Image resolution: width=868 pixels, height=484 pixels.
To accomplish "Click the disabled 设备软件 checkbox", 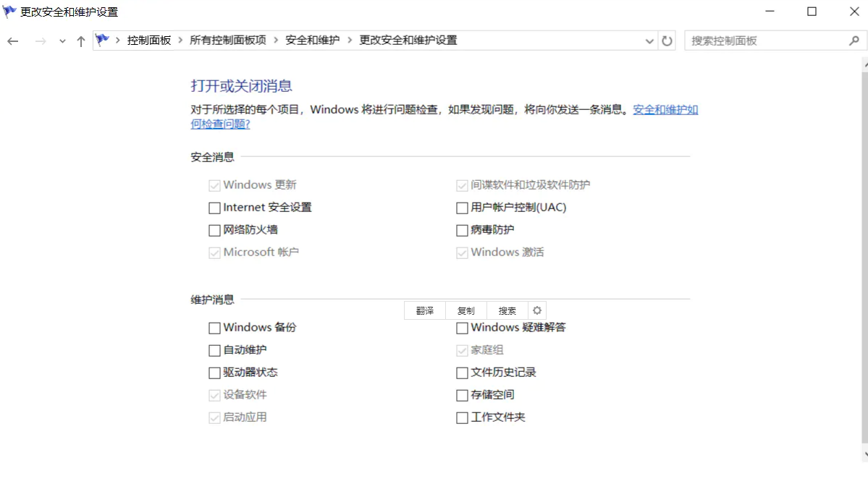I will click(214, 396).
